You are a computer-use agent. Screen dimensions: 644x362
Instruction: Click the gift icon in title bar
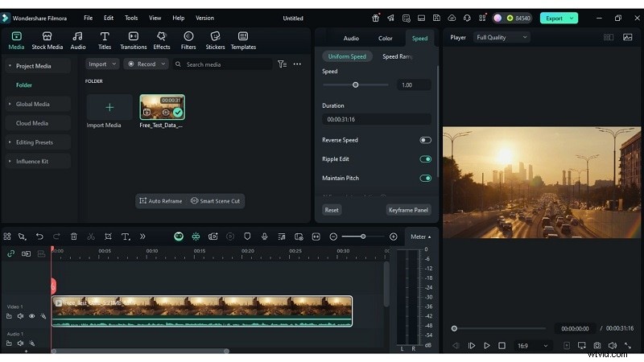click(x=375, y=18)
